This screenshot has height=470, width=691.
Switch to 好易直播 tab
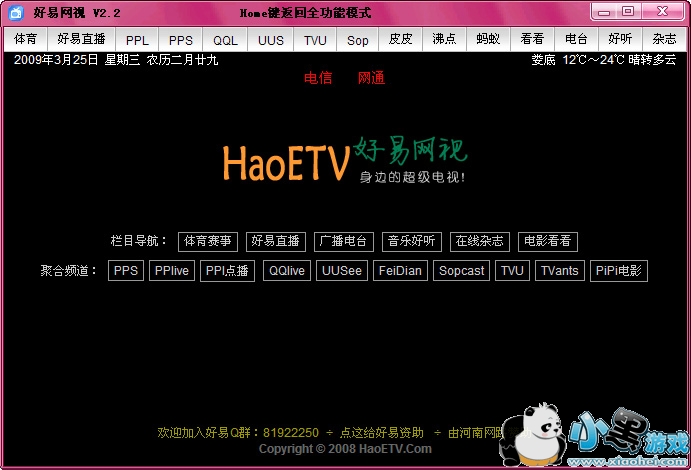[82, 39]
